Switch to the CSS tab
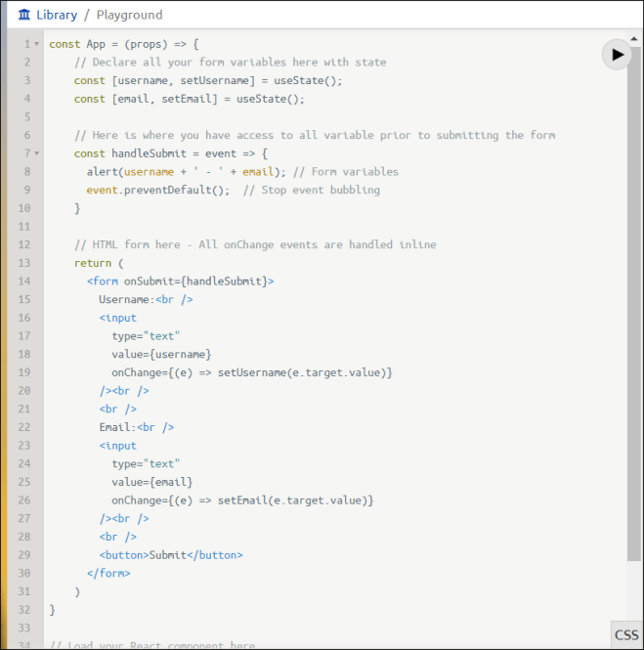The image size is (644, 650). click(x=626, y=635)
